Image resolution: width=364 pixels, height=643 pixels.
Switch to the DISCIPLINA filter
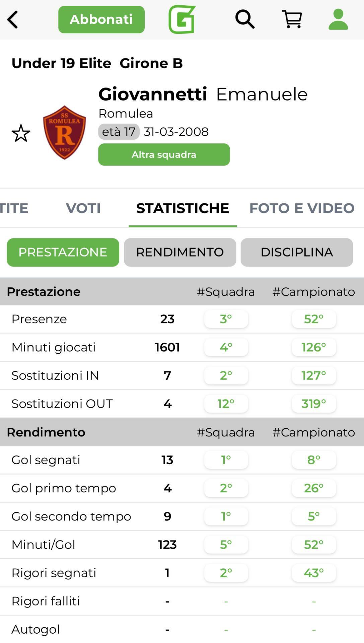click(297, 252)
